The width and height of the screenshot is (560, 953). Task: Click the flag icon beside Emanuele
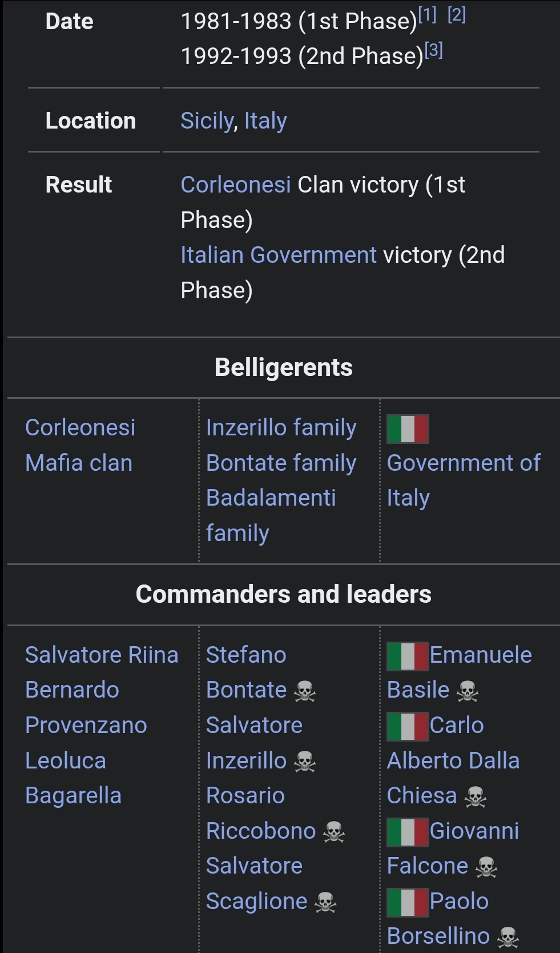click(x=408, y=656)
